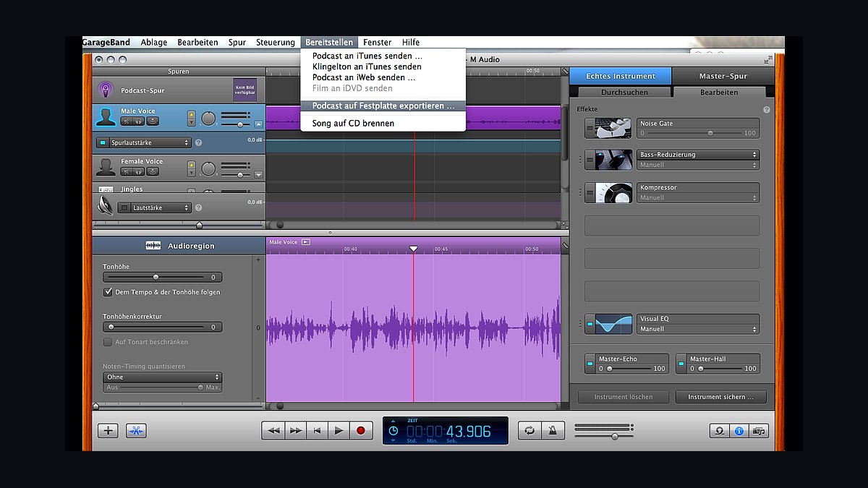Viewport: 868px width, 488px height.
Task: Expand Female Voice automation with triangle button
Action: (259, 175)
